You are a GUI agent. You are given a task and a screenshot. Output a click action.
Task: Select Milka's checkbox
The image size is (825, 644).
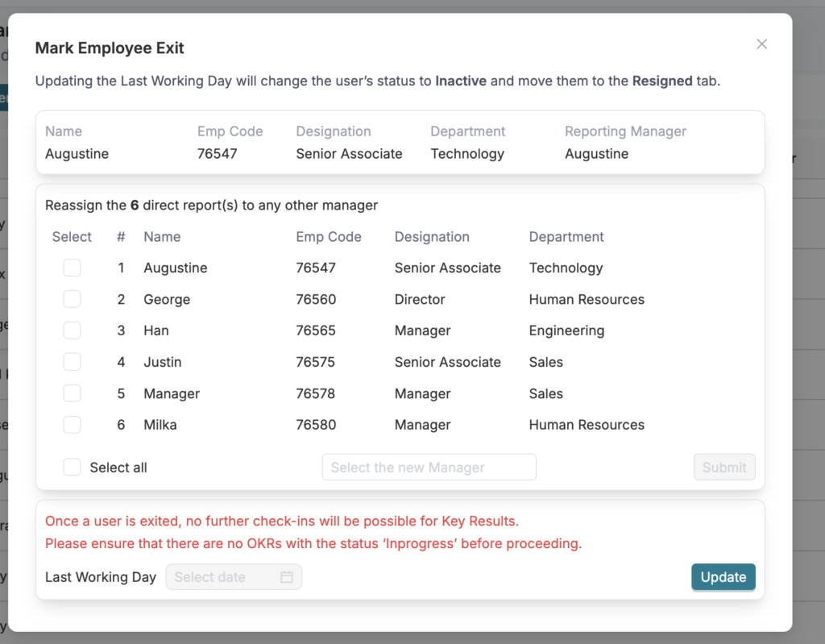tap(73, 425)
